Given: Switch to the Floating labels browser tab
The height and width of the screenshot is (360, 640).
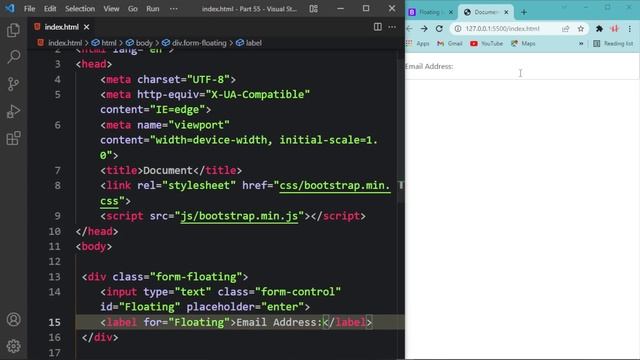Looking at the screenshot, I should tap(430, 12).
